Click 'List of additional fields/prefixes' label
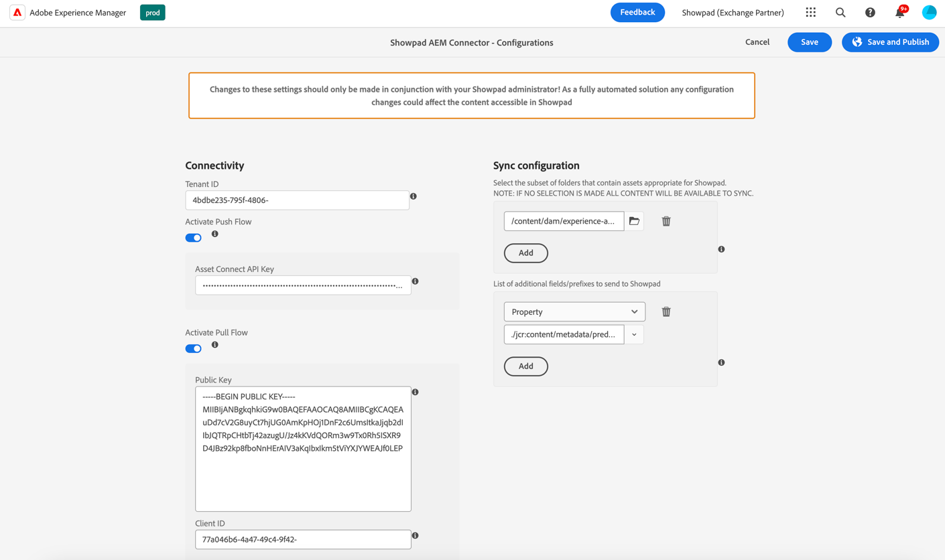 point(577,283)
